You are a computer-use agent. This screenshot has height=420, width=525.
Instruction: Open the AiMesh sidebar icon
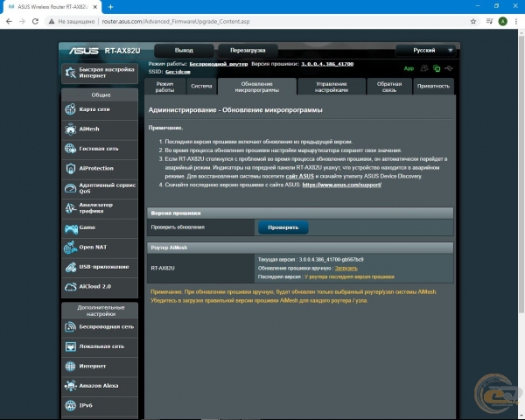click(70, 129)
